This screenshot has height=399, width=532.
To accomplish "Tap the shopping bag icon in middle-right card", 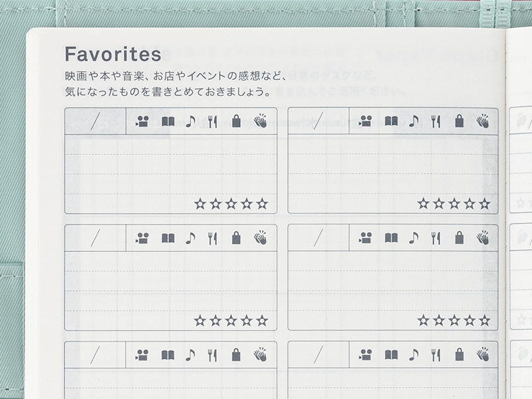I will pyautogui.click(x=459, y=237).
